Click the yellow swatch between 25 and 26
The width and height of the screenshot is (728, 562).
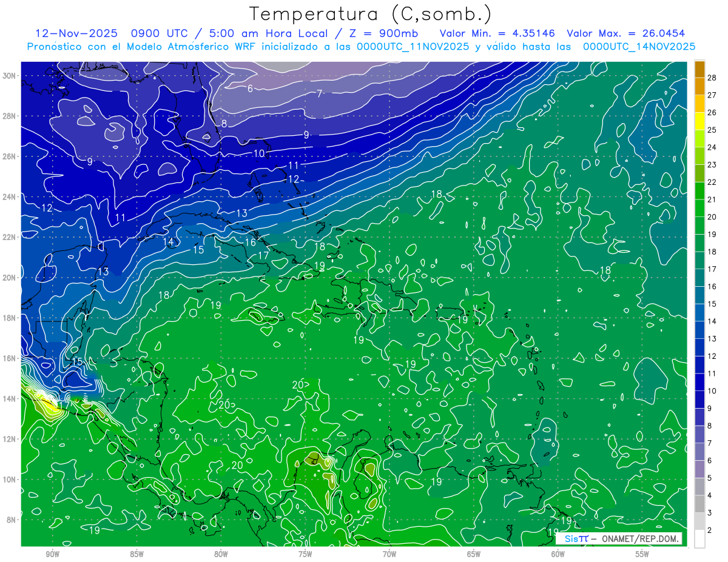[x=699, y=121]
